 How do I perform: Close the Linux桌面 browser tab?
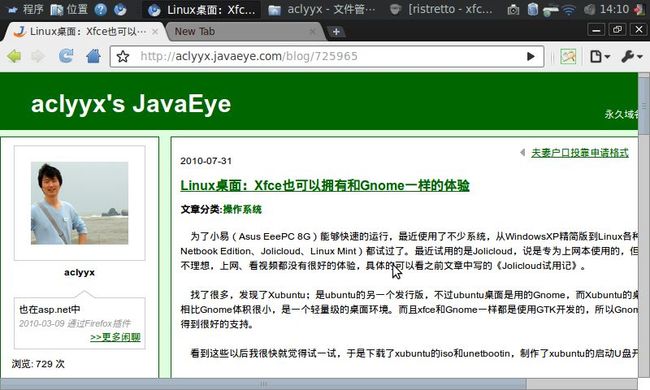click(x=155, y=32)
